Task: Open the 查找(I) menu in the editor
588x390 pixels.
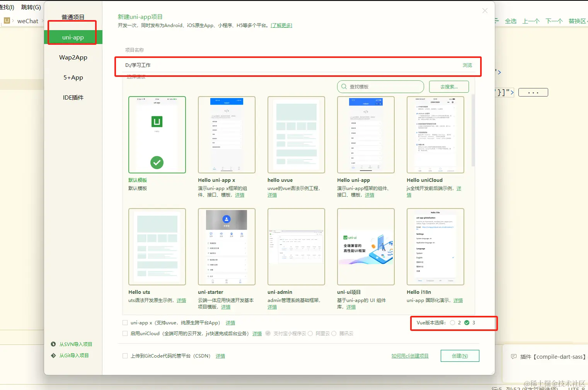Action: point(7,7)
